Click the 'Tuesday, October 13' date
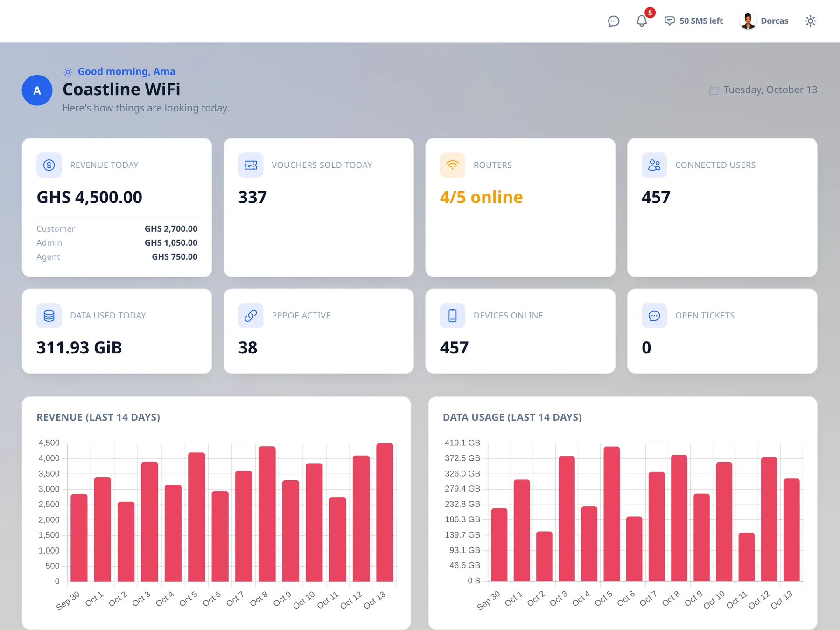This screenshot has height=630, width=840. pos(770,90)
